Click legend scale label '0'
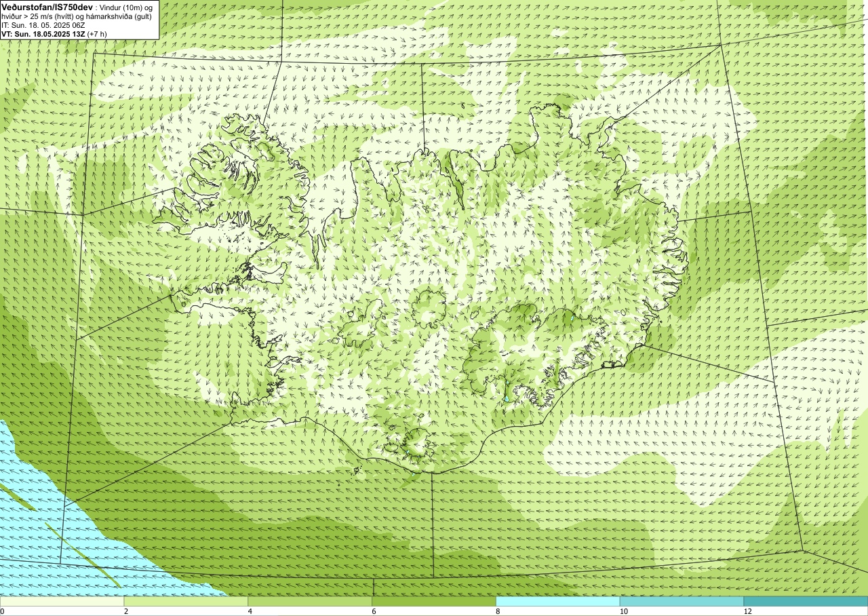 tap(2, 611)
